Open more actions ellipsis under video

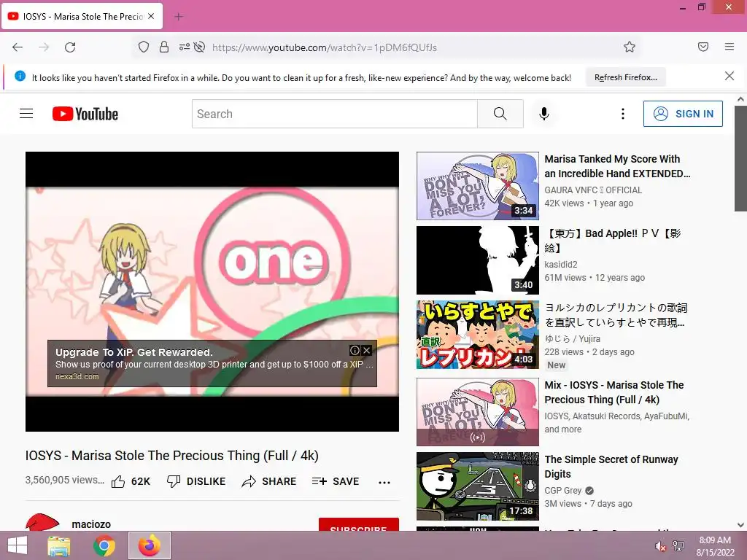pos(384,483)
